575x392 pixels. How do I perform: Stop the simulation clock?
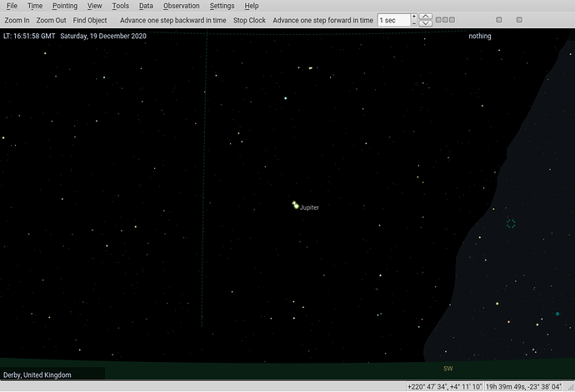249,20
